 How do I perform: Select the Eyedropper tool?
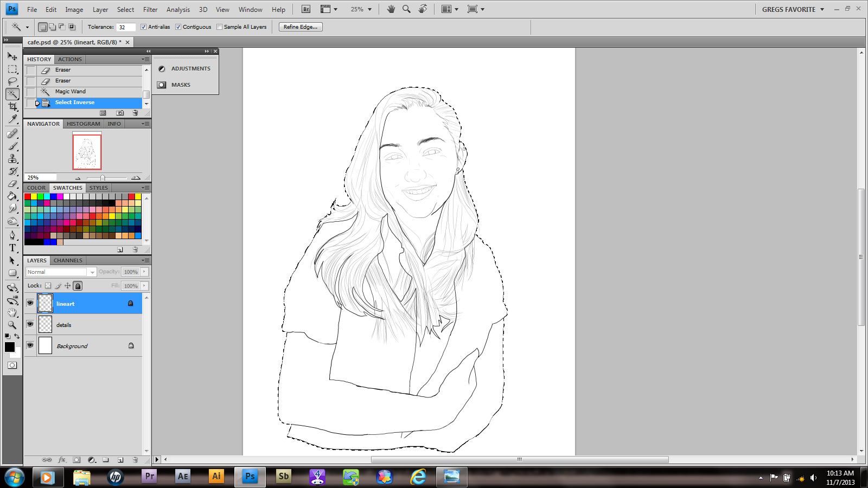click(12, 119)
